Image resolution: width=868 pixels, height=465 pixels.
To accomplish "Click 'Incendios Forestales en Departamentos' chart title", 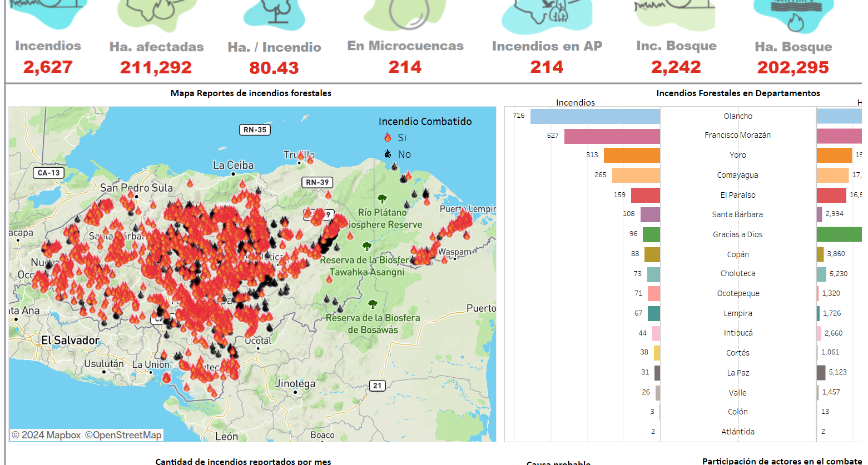I will [x=738, y=93].
